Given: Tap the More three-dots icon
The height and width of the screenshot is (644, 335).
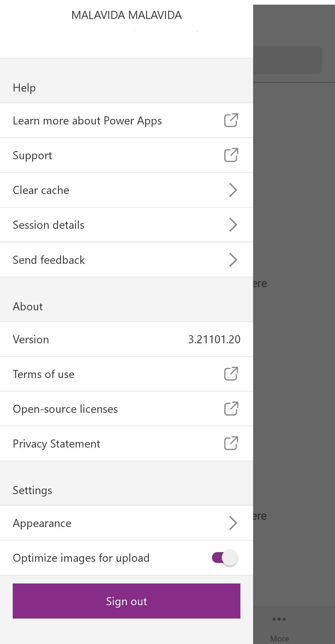Looking at the screenshot, I should pos(279,619).
